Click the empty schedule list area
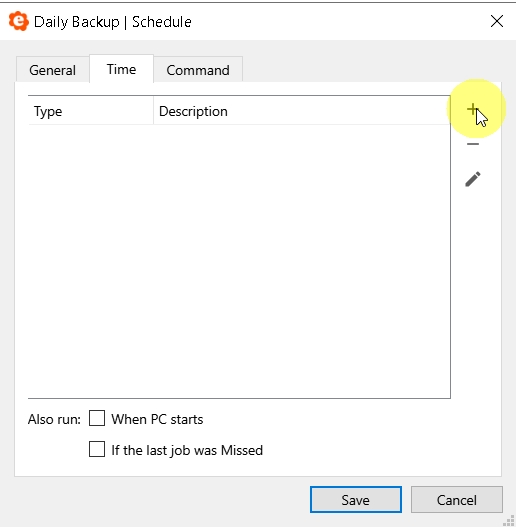The width and height of the screenshot is (516, 527). 239,261
